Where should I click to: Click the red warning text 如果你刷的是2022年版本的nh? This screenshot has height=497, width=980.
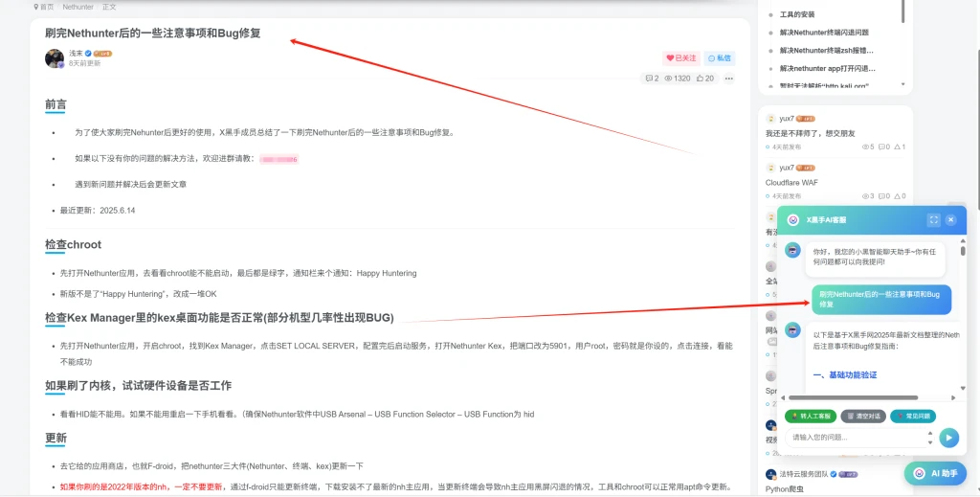[142, 487]
